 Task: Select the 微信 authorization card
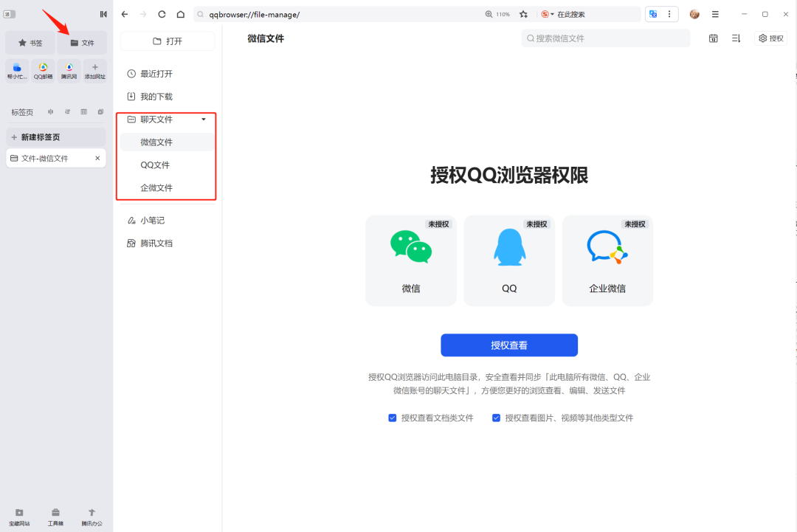pos(411,260)
